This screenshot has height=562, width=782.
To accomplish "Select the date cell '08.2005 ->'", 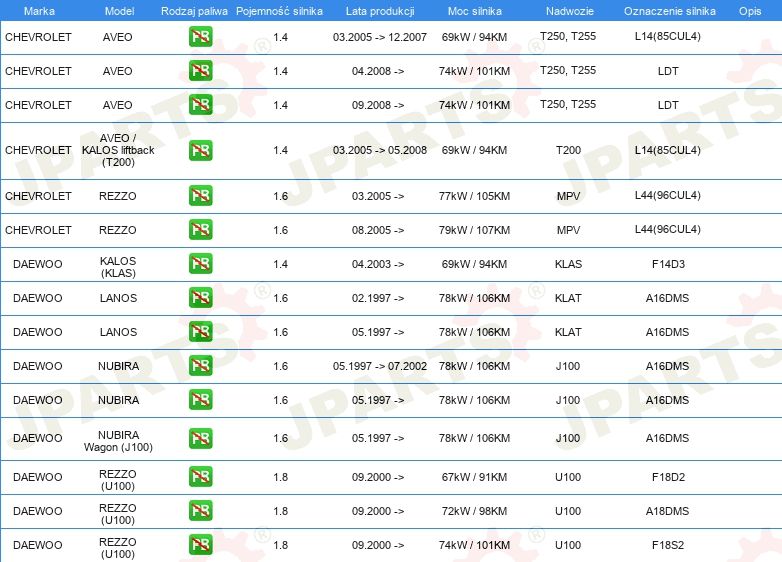I will 378,230.
